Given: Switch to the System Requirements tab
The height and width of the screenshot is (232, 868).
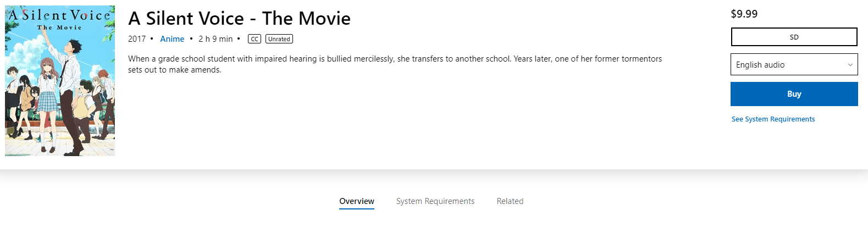Looking at the screenshot, I should point(435,201).
